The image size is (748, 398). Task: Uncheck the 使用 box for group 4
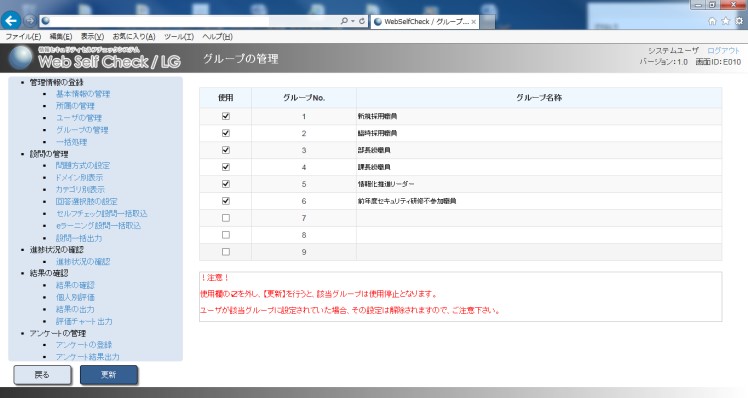click(x=226, y=167)
